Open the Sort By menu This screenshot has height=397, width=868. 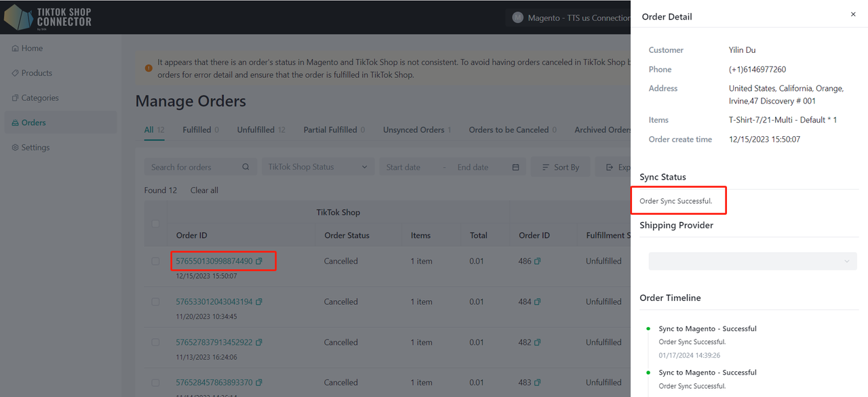pyautogui.click(x=561, y=167)
